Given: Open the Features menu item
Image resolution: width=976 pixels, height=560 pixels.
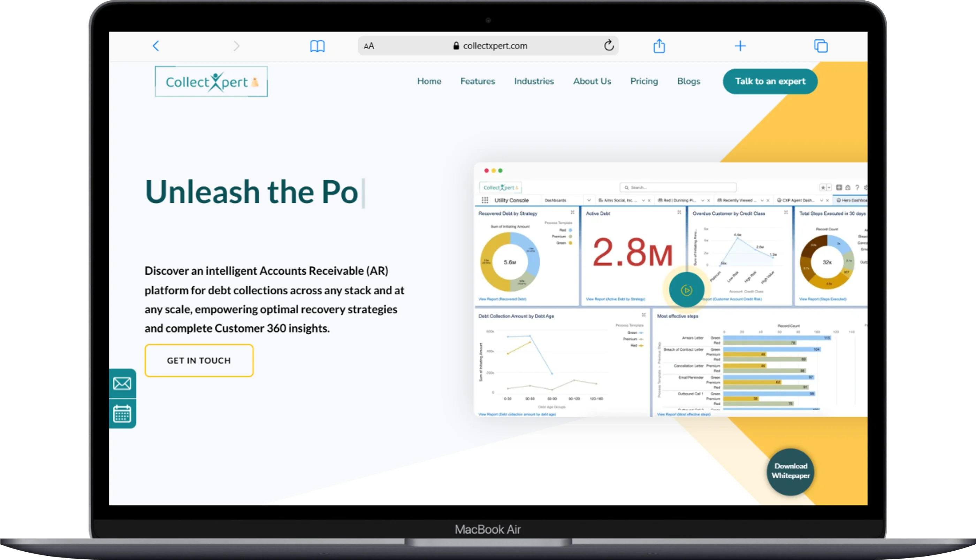Looking at the screenshot, I should [477, 81].
